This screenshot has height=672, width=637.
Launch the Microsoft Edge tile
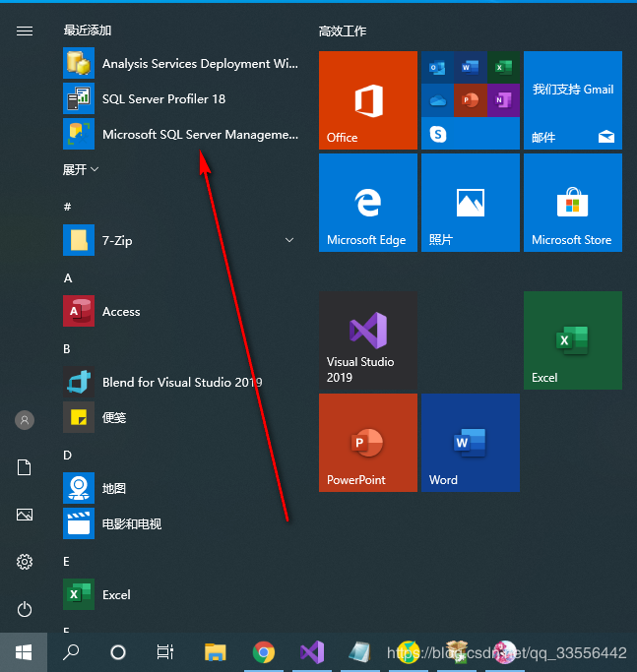[x=368, y=203]
